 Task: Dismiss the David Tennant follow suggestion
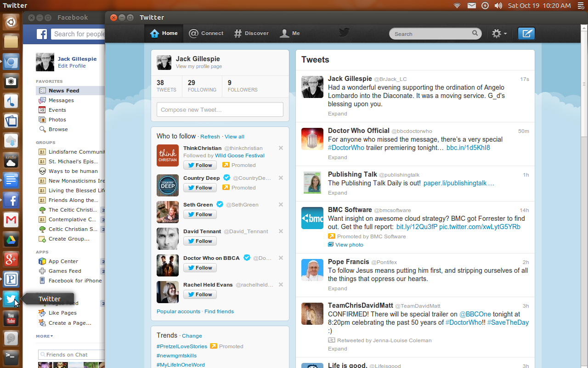coord(281,231)
